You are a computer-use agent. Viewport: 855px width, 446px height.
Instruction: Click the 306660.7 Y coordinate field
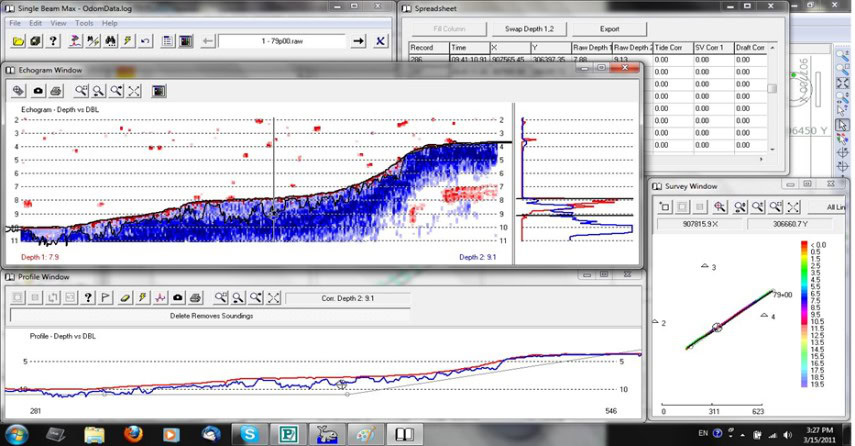[x=790, y=224]
